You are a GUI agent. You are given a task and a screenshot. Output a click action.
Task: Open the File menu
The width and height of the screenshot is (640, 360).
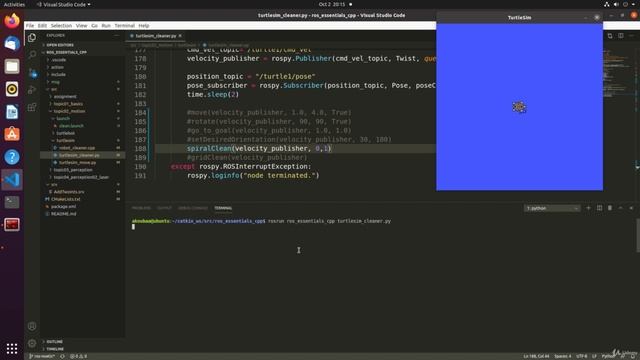[x=30, y=25]
